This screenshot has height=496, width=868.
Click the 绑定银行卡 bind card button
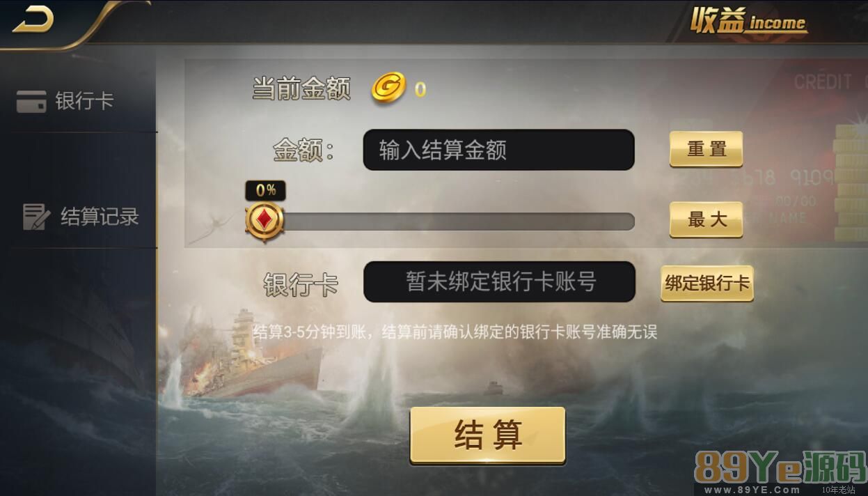coord(707,284)
